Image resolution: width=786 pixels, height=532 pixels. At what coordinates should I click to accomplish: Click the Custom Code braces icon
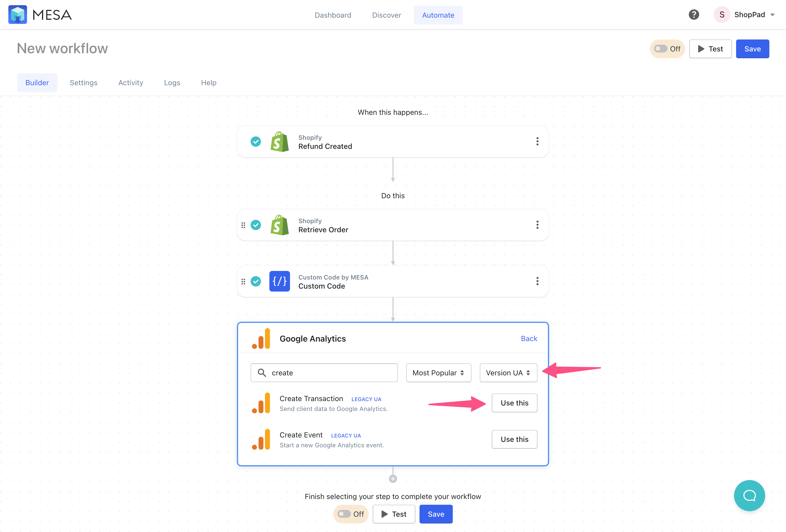click(x=279, y=281)
